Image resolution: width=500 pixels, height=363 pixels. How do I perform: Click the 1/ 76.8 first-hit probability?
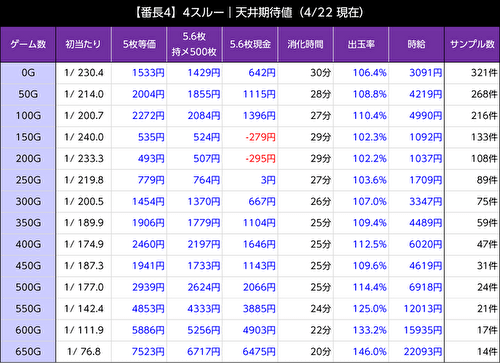84,352
